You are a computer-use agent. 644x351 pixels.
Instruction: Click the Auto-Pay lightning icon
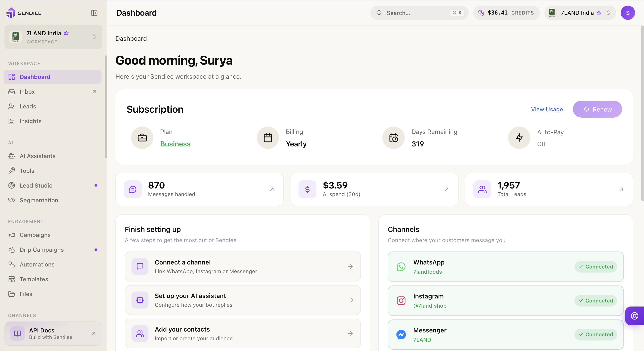[x=519, y=138]
